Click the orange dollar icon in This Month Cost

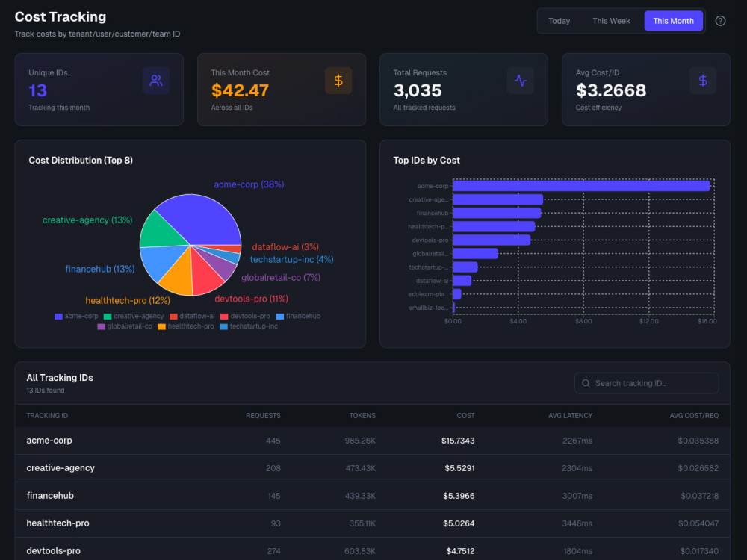coord(338,81)
